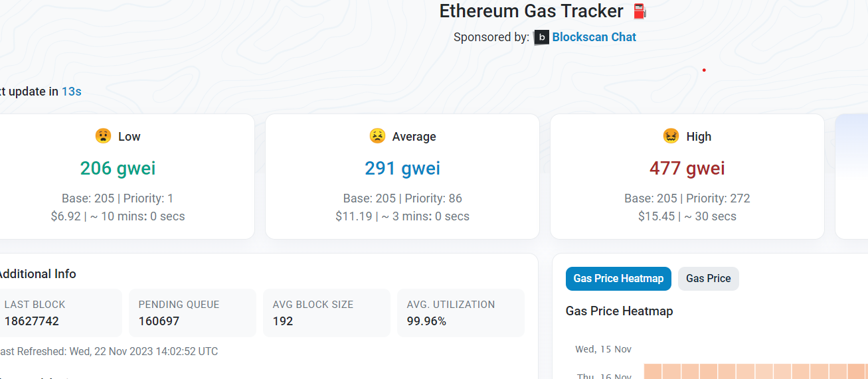This screenshot has height=379, width=868.
Task: Switch to the Gas Price tab
Action: tap(708, 279)
